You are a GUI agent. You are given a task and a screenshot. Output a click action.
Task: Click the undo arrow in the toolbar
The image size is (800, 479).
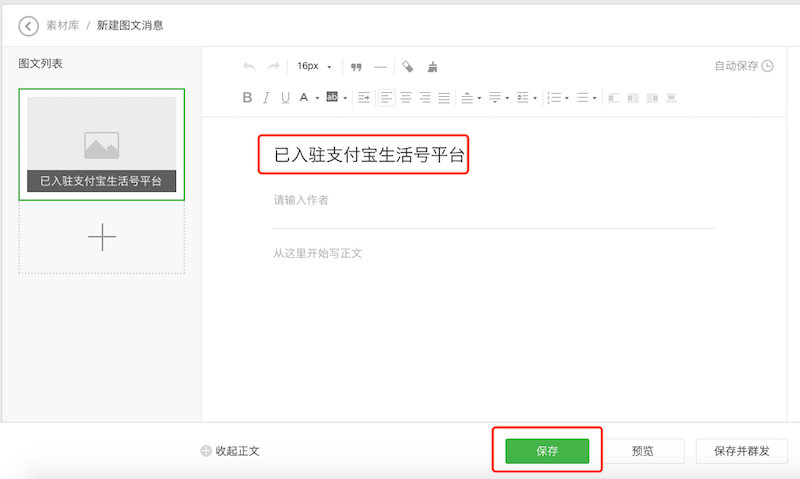(249, 66)
